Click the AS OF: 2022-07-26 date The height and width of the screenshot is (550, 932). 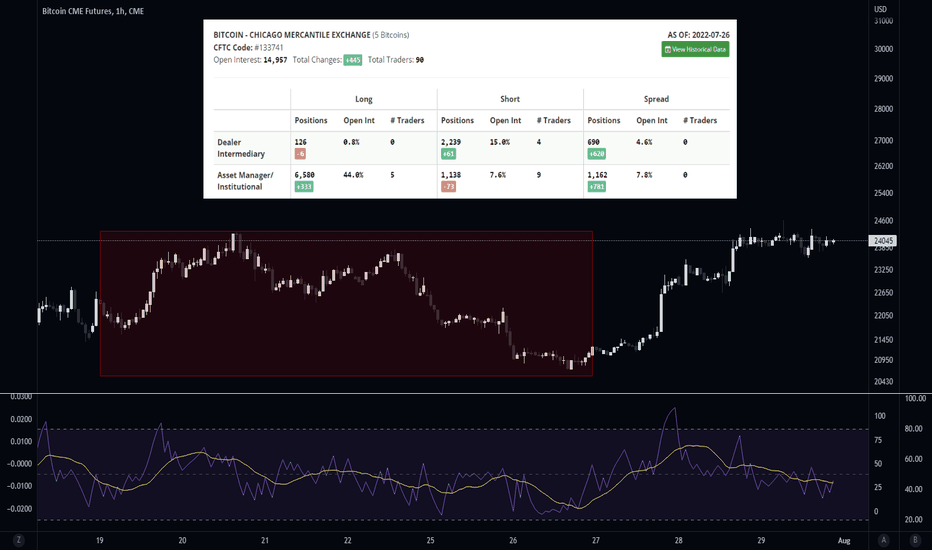[698, 35]
